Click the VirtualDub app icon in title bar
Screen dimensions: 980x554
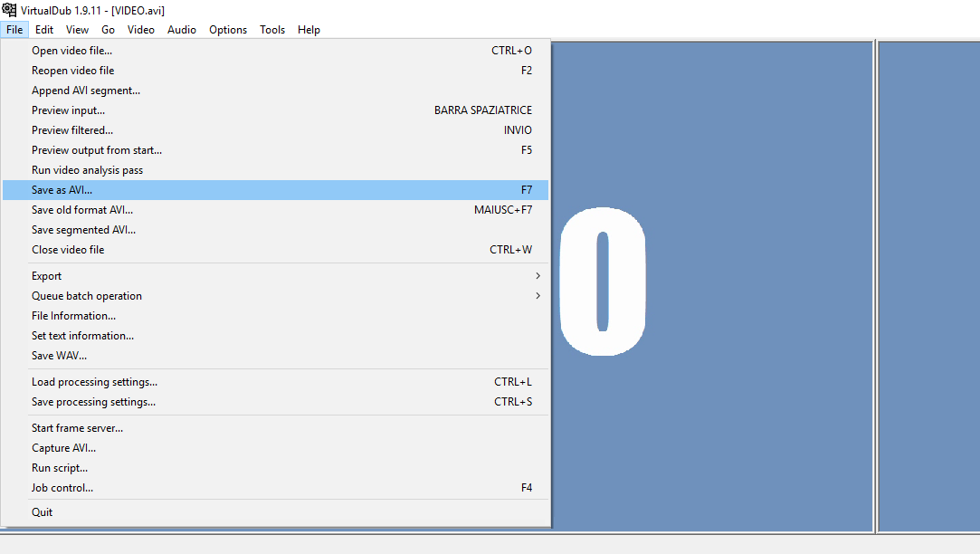point(9,10)
